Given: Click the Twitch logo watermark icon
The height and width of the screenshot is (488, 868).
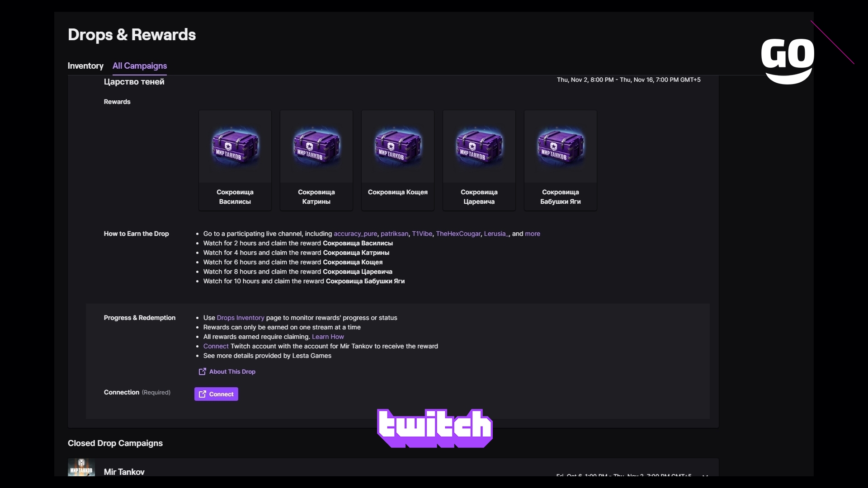Looking at the screenshot, I should (x=434, y=426).
